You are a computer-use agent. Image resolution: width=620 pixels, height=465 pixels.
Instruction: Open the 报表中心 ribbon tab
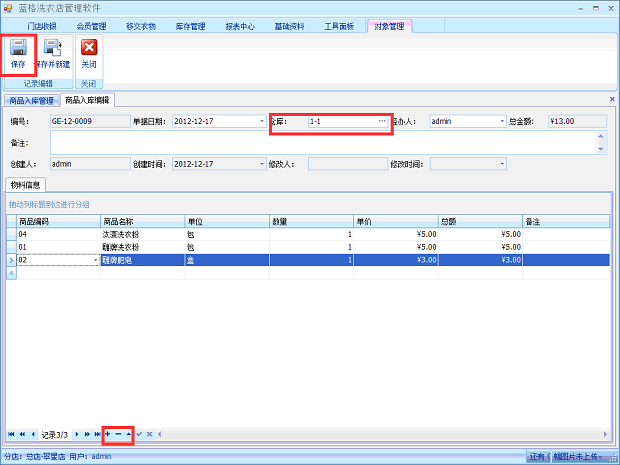pyautogui.click(x=240, y=26)
